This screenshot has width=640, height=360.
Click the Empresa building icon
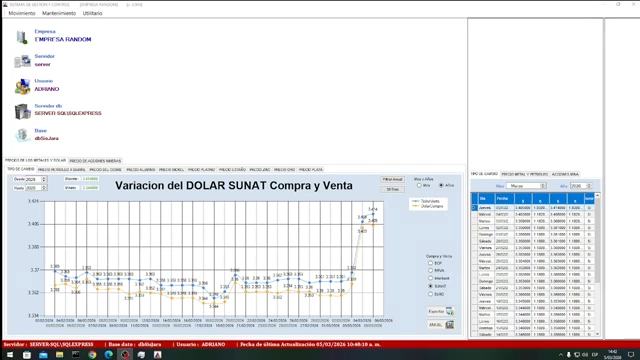click(x=22, y=37)
